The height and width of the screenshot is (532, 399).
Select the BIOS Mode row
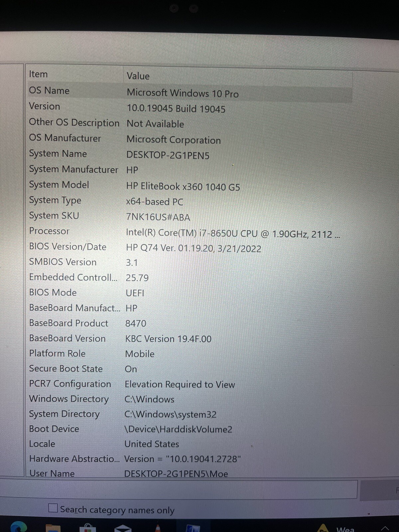pyautogui.click(x=189, y=293)
